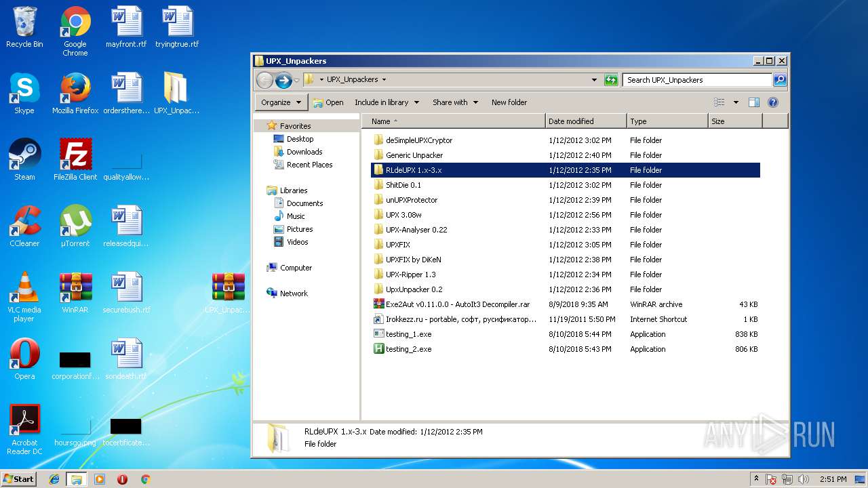Open the Recycle Bin desktop icon

[x=24, y=27]
